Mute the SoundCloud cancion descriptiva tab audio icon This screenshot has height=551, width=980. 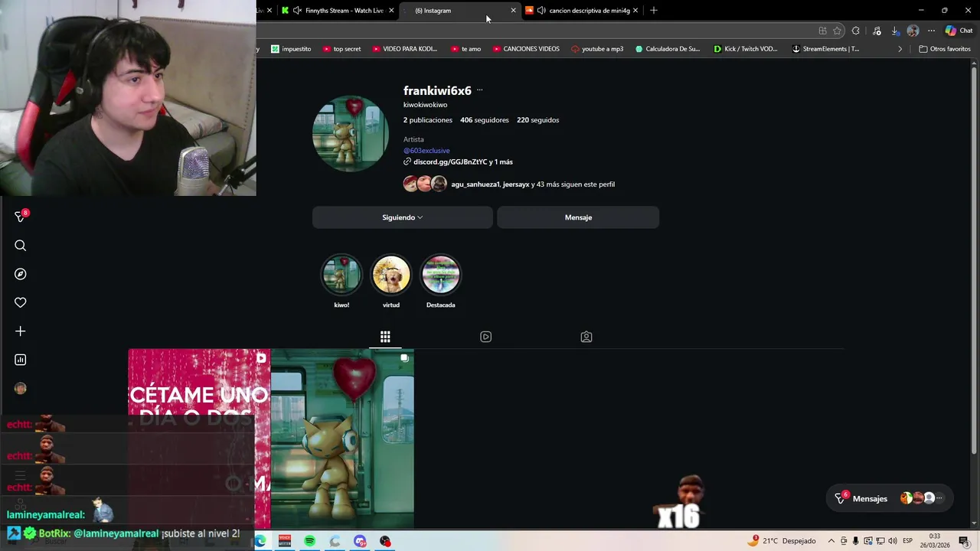click(541, 11)
